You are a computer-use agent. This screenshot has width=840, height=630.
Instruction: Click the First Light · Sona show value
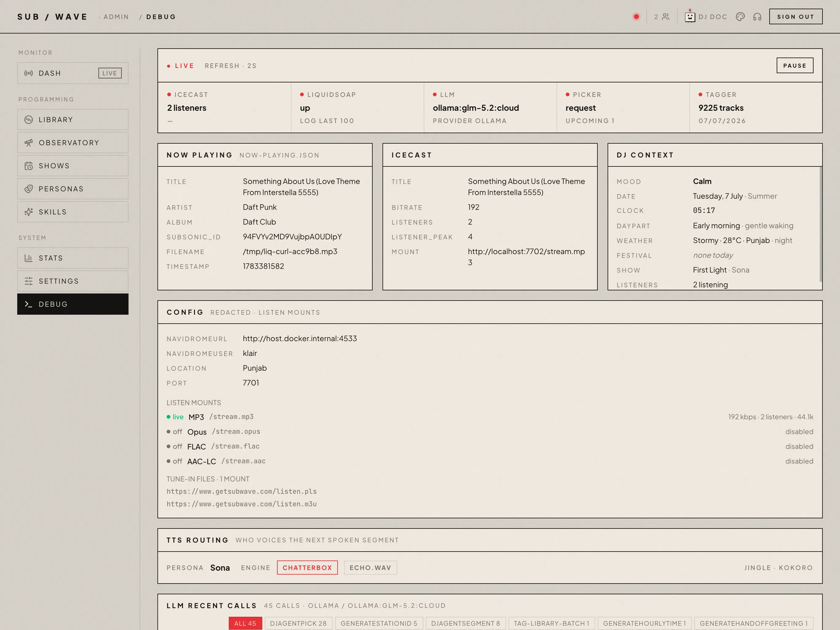click(x=721, y=270)
